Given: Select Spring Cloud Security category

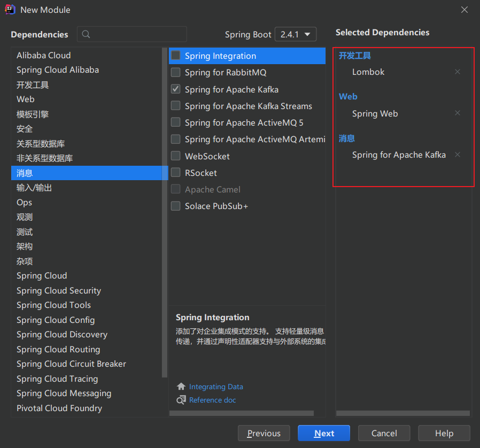Looking at the screenshot, I should [x=87, y=291].
